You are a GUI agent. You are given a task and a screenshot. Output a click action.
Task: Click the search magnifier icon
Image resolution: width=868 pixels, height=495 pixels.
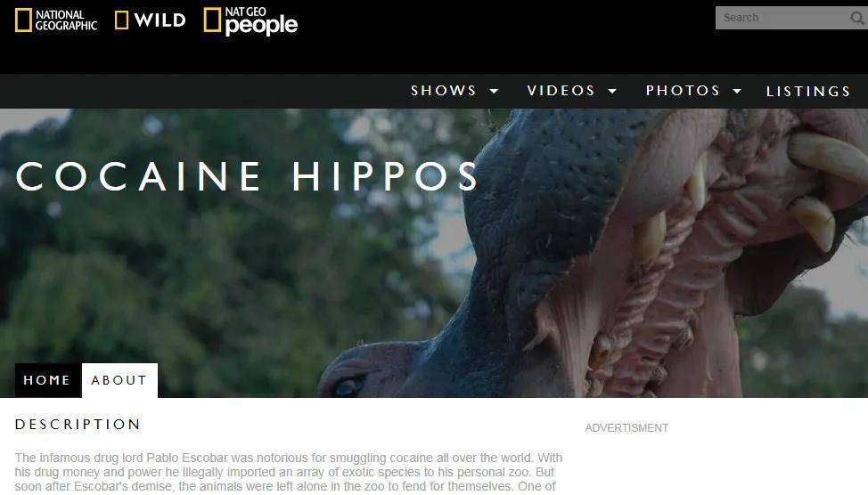(x=857, y=19)
